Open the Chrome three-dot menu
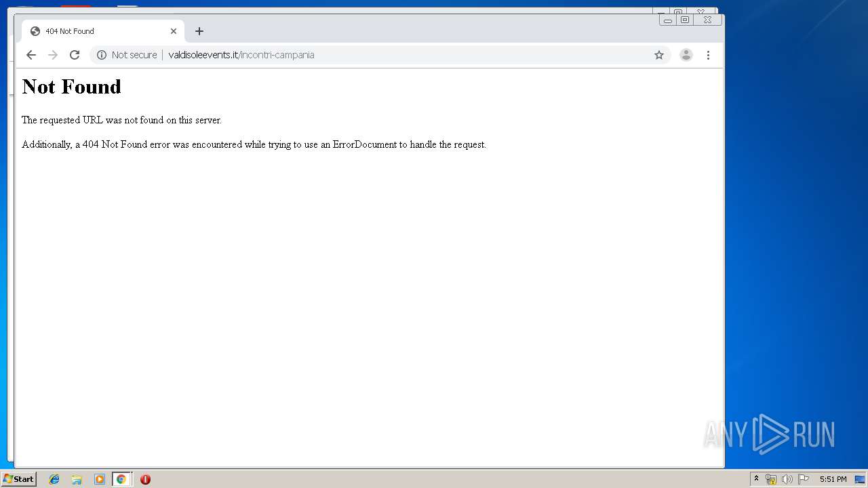Image resolution: width=868 pixels, height=488 pixels. pos(708,55)
